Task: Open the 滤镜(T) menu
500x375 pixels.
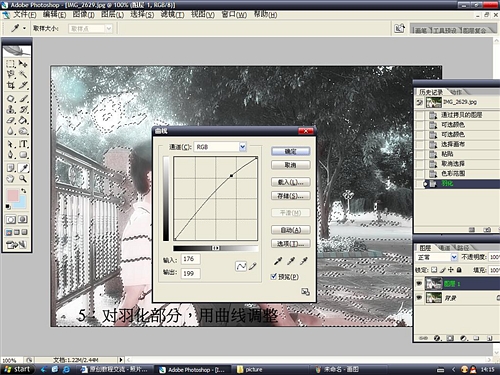Action: [x=172, y=15]
